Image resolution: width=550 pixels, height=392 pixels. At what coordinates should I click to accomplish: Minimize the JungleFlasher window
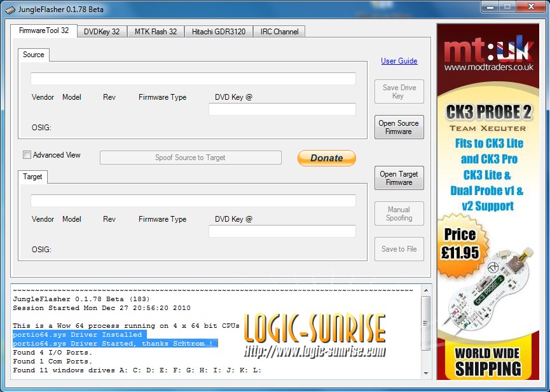pyautogui.click(x=490, y=6)
